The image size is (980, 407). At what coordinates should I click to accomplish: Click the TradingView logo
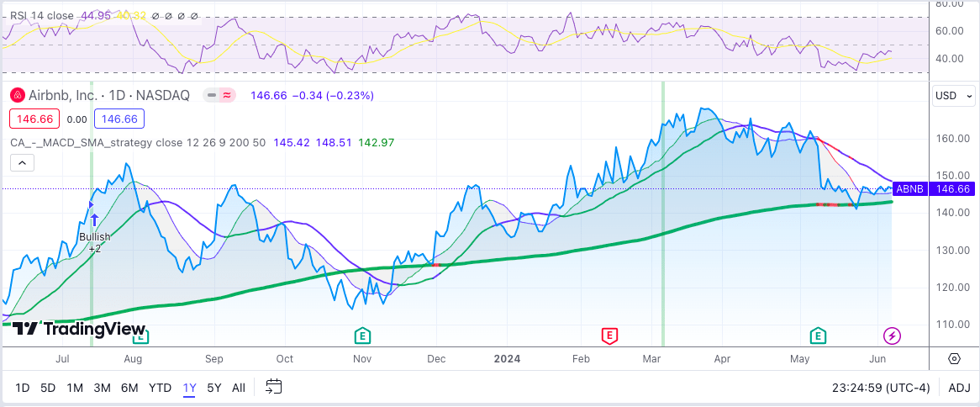79,329
